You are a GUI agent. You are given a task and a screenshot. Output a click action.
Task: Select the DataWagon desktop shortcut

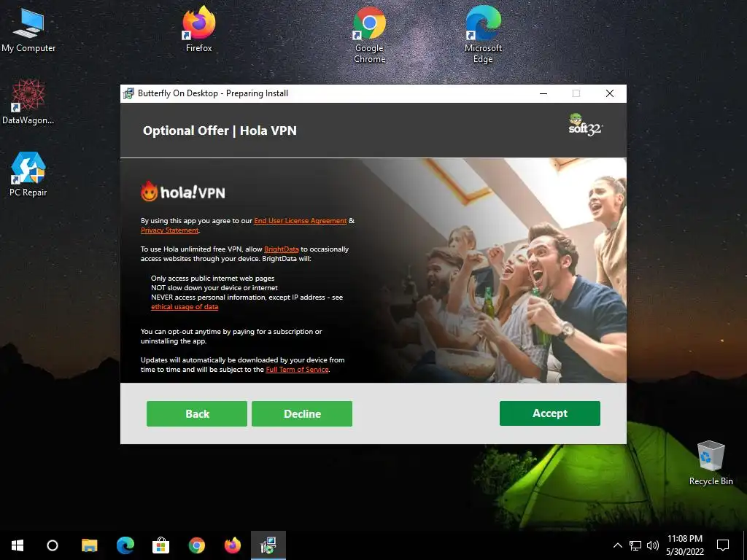click(28, 102)
